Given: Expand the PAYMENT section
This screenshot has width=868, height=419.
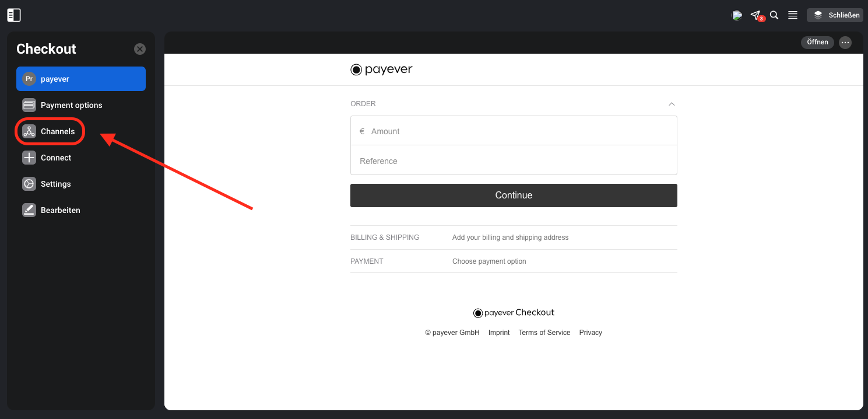Looking at the screenshot, I should (x=514, y=261).
